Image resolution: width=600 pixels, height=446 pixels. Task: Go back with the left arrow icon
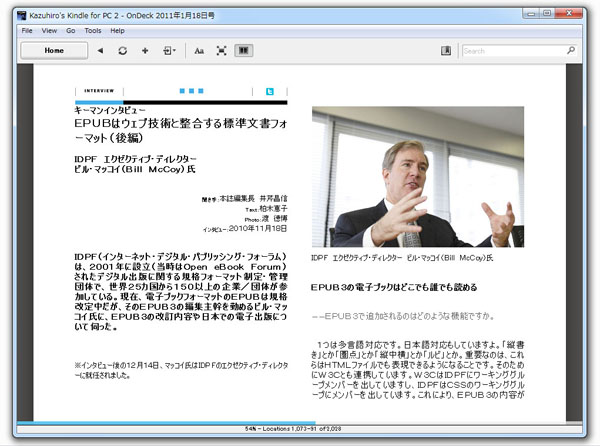[x=100, y=50]
